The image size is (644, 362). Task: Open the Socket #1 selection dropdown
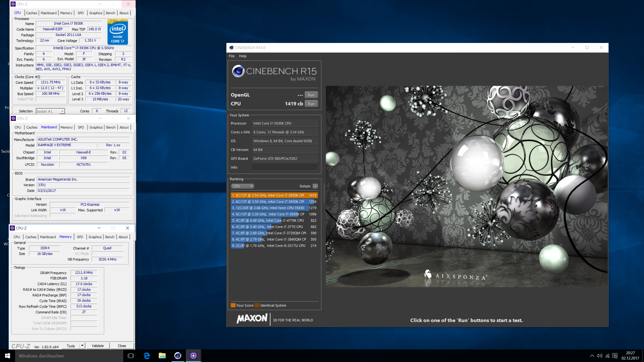pos(50,111)
